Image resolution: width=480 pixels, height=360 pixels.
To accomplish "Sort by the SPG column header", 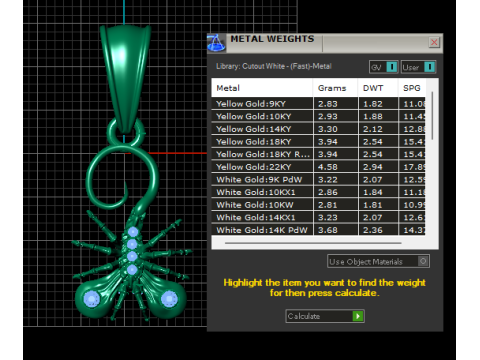I will tap(412, 88).
